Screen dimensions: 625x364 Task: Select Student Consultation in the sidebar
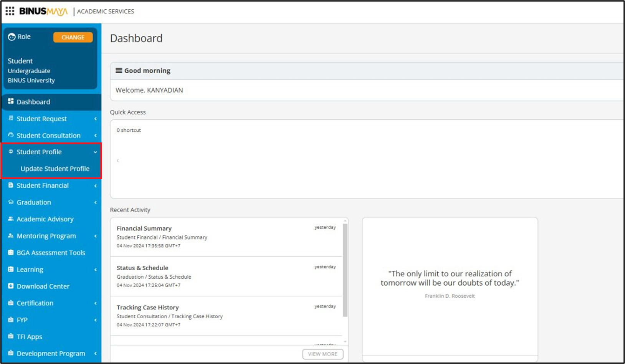point(48,136)
